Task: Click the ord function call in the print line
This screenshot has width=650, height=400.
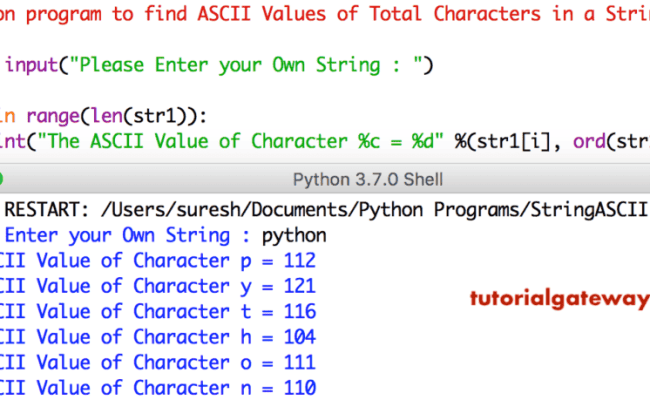Action: click(589, 142)
